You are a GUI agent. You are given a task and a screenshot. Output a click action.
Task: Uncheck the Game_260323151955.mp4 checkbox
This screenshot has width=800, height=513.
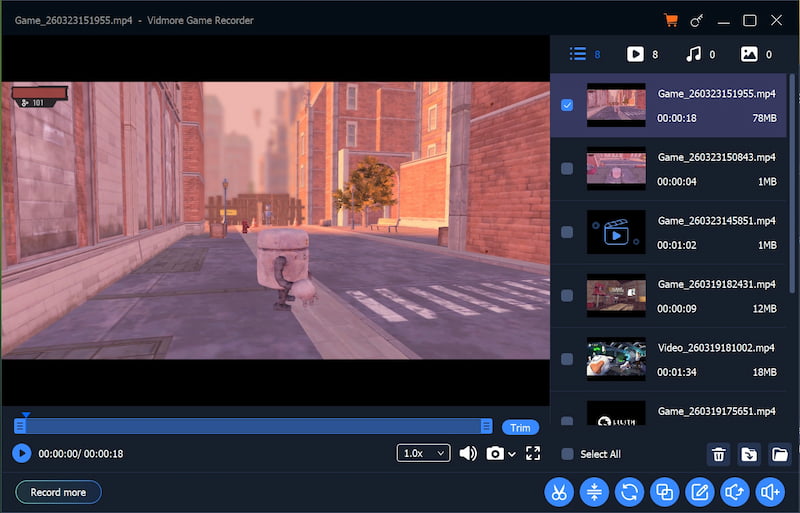pyautogui.click(x=567, y=105)
